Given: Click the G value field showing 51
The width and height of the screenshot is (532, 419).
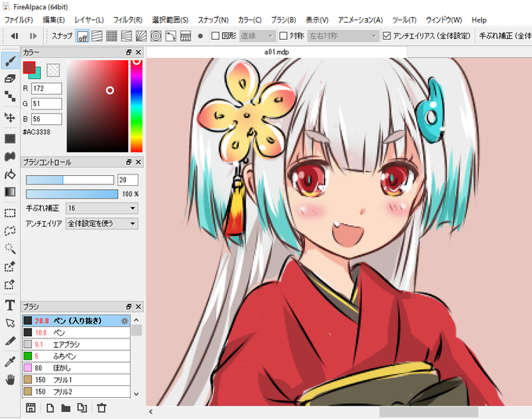Looking at the screenshot, I should click(47, 104).
